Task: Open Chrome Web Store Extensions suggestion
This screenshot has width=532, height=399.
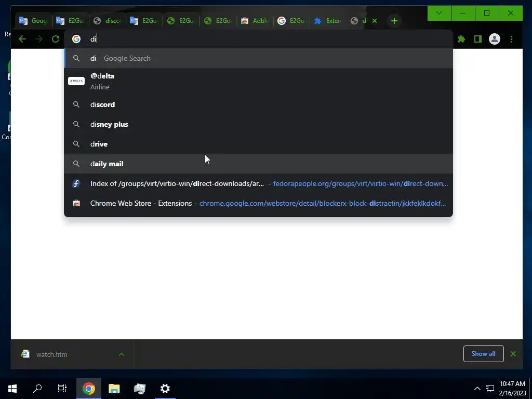Action: click(258, 203)
